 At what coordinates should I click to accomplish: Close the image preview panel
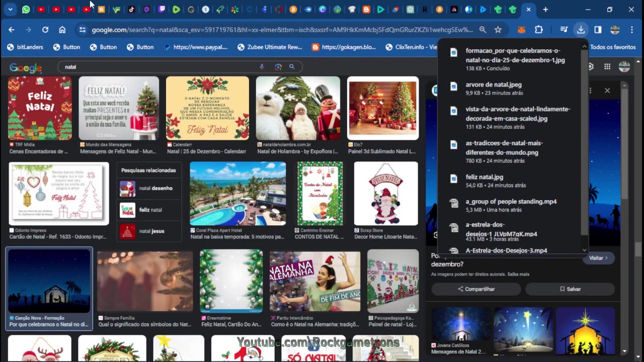(607, 90)
